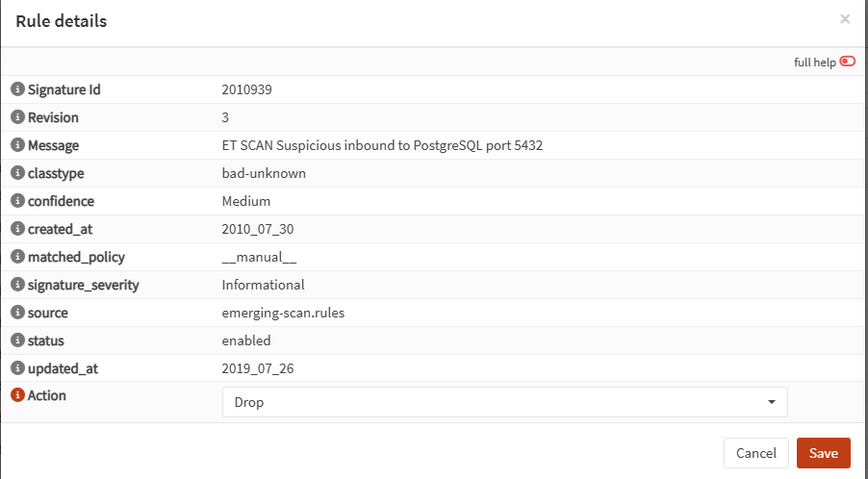The width and height of the screenshot is (868, 479).
Task: Click the info icon next to Signature Id
Action: [x=17, y=89]
